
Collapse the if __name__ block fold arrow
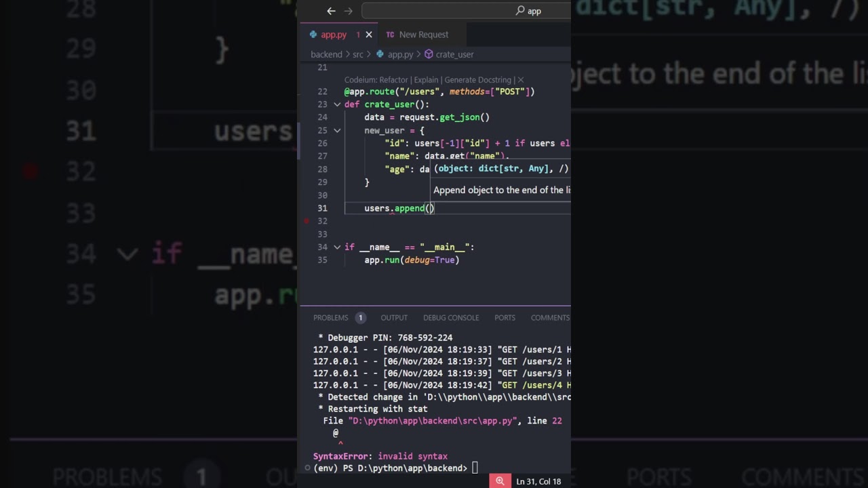(337, 247)
